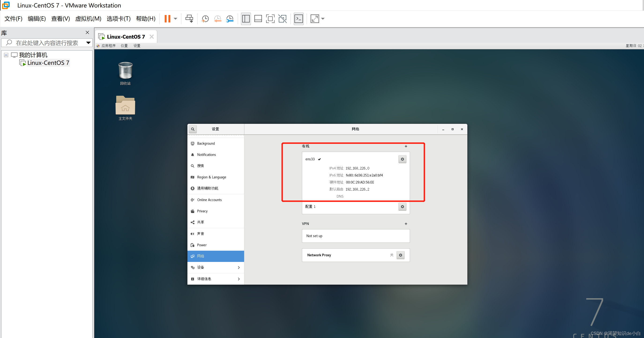Close the Linux-CentOS 7 tab
Viewport: 644px width, 338px height.
(x=152, y=37)
